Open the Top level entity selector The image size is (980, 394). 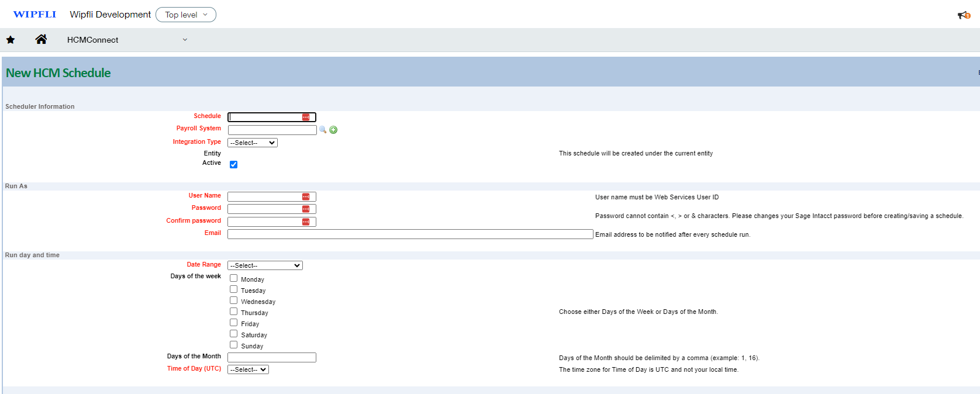(x=186, y=15)
